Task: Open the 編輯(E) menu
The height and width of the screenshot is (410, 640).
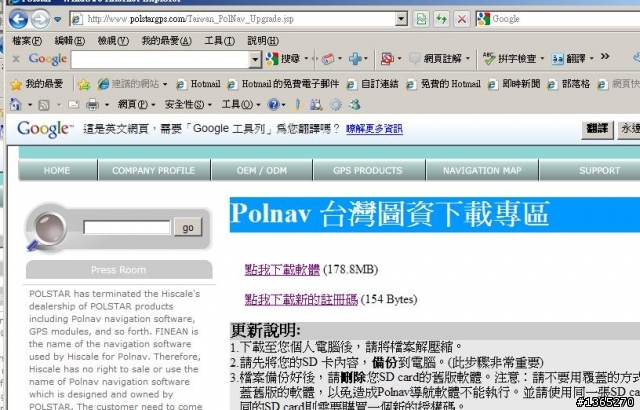Action: (x=70, y=41)
